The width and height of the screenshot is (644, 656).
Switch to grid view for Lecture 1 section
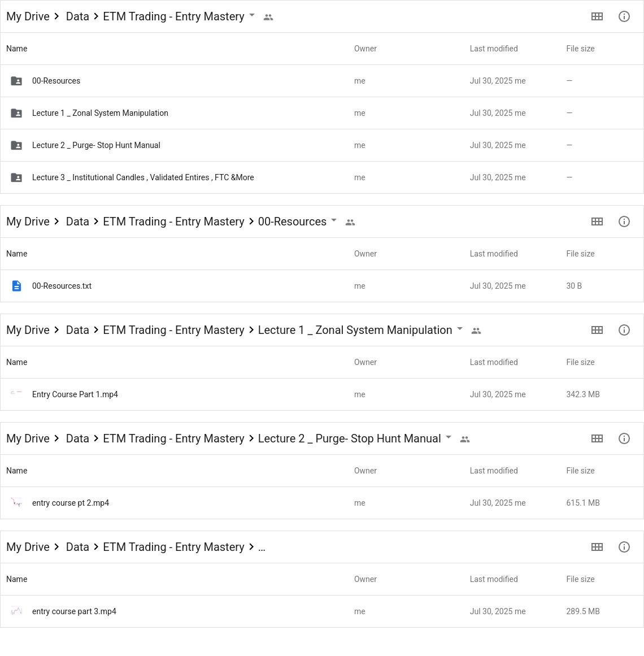(x=597, y=329)
